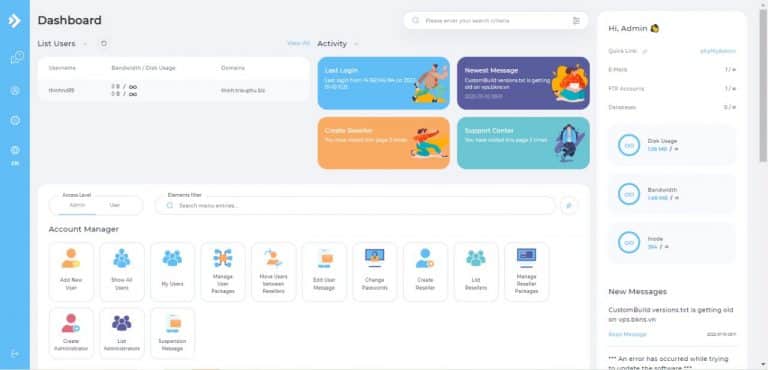This screenshot has height=370, width=768.
Task: Click the 'E-Mails' row in admin panel
Action: click(672, 70)
